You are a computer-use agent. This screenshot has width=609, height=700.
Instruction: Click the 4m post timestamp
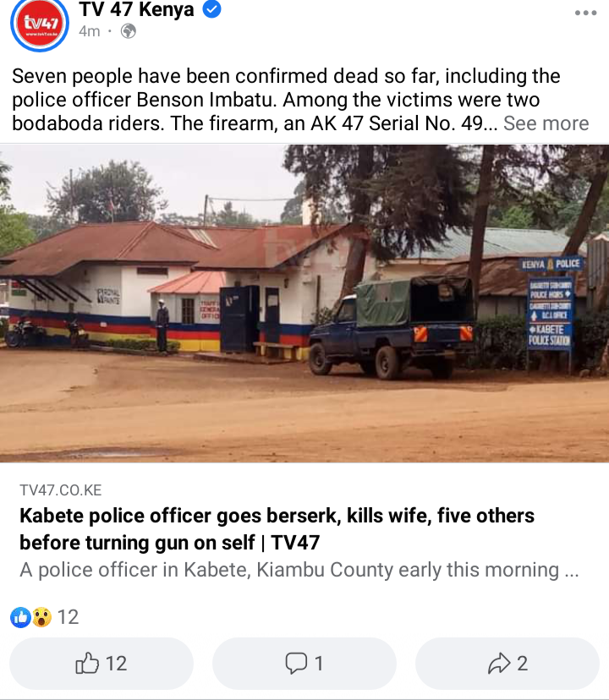pyautogui.click(x=90, y=31)
